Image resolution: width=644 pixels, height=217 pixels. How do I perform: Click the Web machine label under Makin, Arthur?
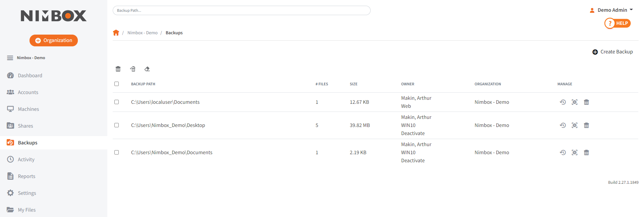coord(406,106)
